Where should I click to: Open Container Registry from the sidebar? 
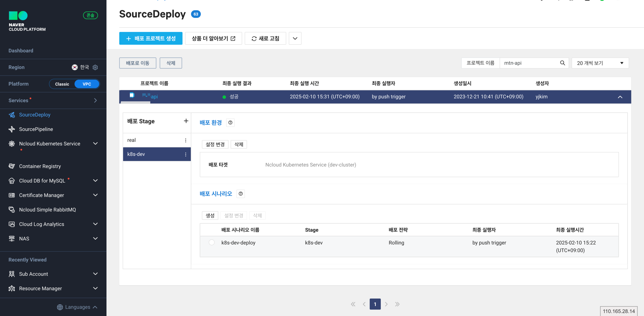40,166
